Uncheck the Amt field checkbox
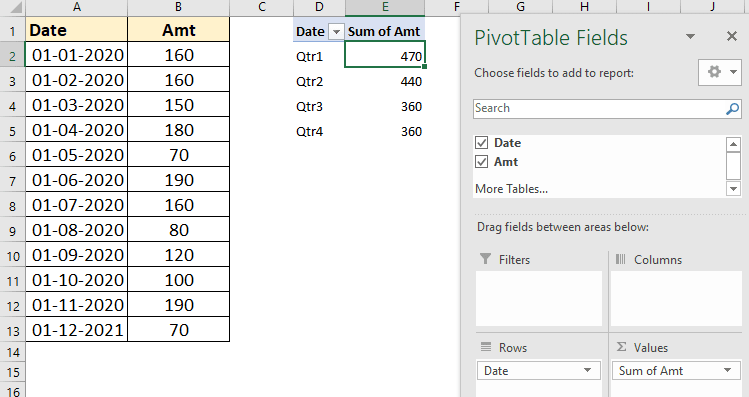The image size is (749, 397). (x=482, y=162)
